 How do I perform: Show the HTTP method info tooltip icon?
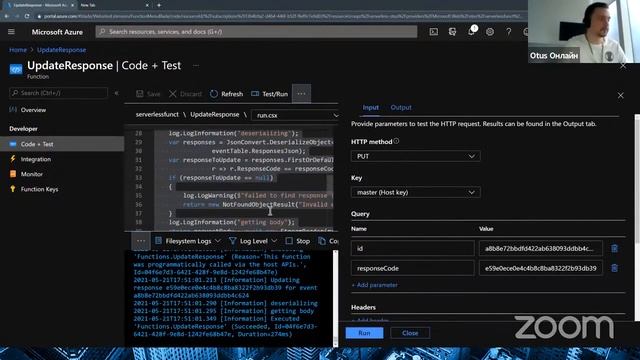396,141
